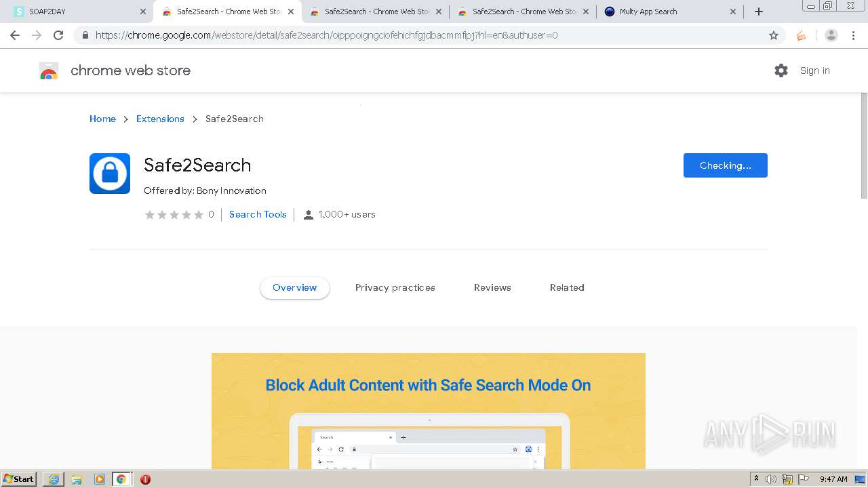Click the show desktop button
The image size is (868, 488).
point(861,479)
